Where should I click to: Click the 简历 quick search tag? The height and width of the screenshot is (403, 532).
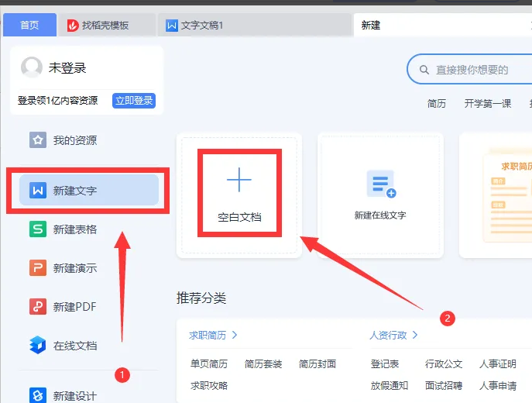[437, 103]
